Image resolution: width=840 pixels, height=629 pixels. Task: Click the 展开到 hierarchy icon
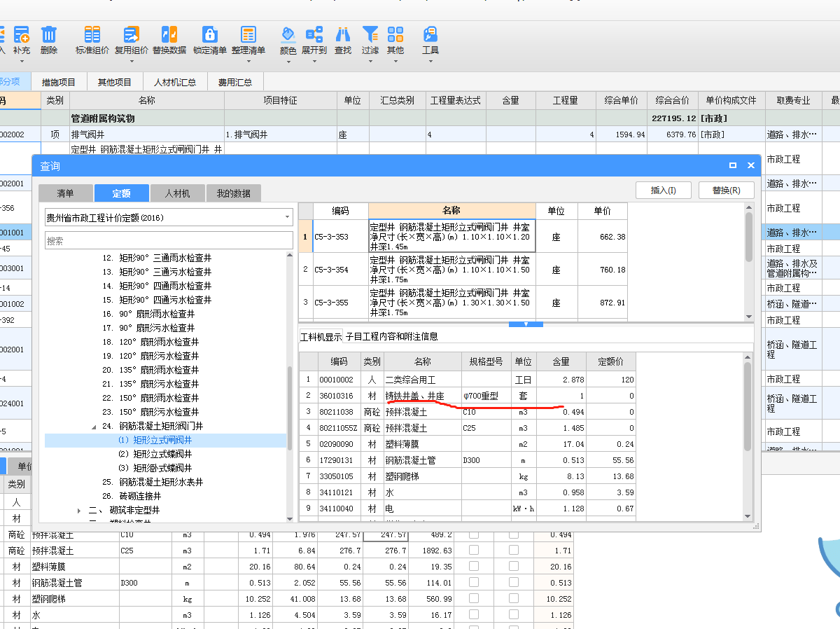pyautogui.click(x=314, y=34)
